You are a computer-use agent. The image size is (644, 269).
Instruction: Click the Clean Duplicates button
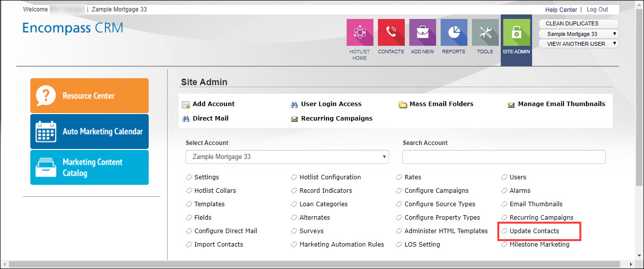coord(578,23)
